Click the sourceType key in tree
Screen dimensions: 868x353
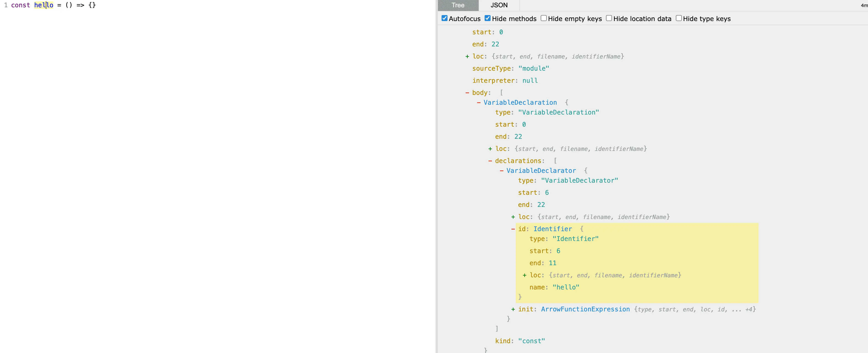(x=491, y=69)
